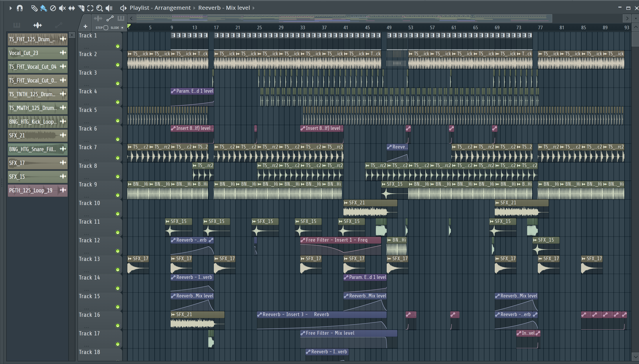The width and height of the screenshot is (639, 364).
Task: Mute Track 6 with green LED
Action: click(118, 139)
